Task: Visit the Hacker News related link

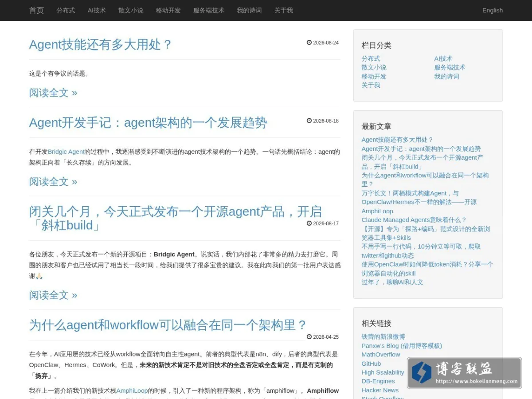Action: (x=380, y=390)
